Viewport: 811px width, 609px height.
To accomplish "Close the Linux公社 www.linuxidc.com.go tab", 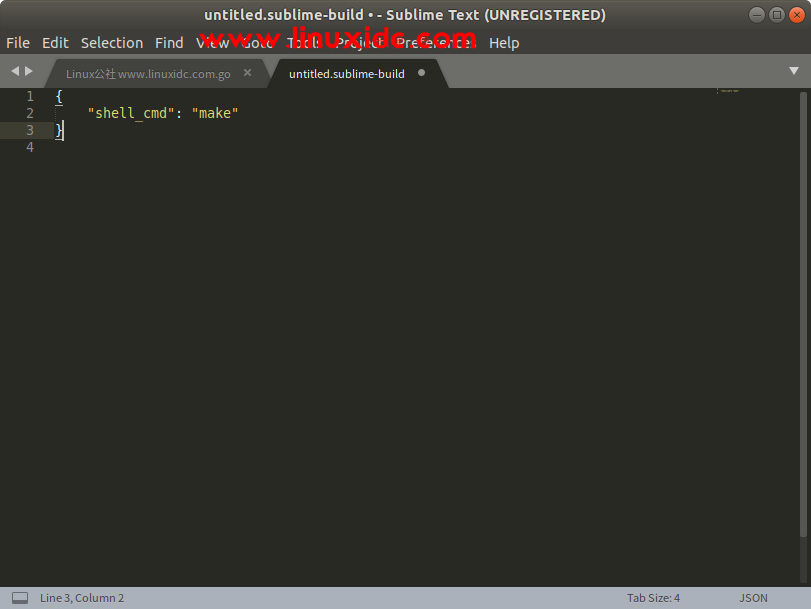I will tap(248, 72).
